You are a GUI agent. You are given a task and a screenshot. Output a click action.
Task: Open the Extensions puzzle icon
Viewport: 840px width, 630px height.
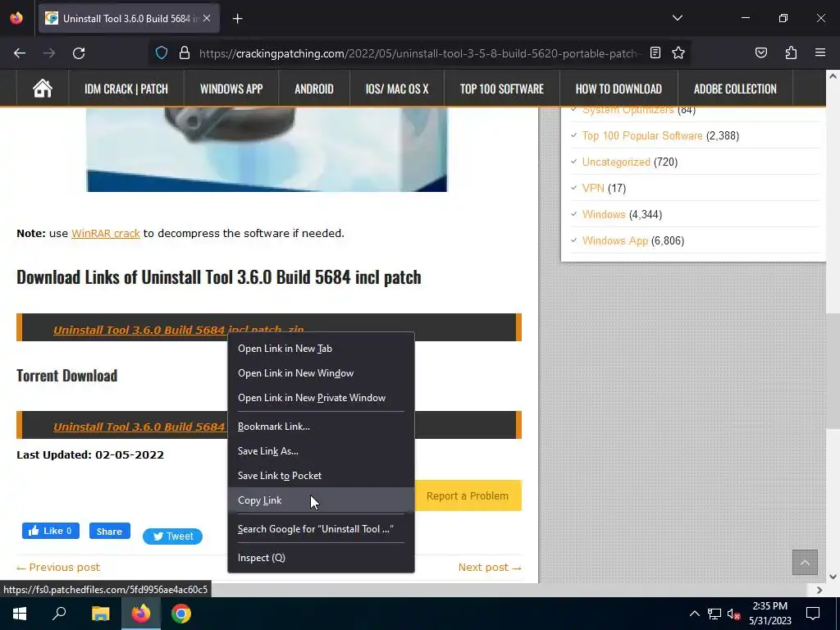[x=792, y=52]
